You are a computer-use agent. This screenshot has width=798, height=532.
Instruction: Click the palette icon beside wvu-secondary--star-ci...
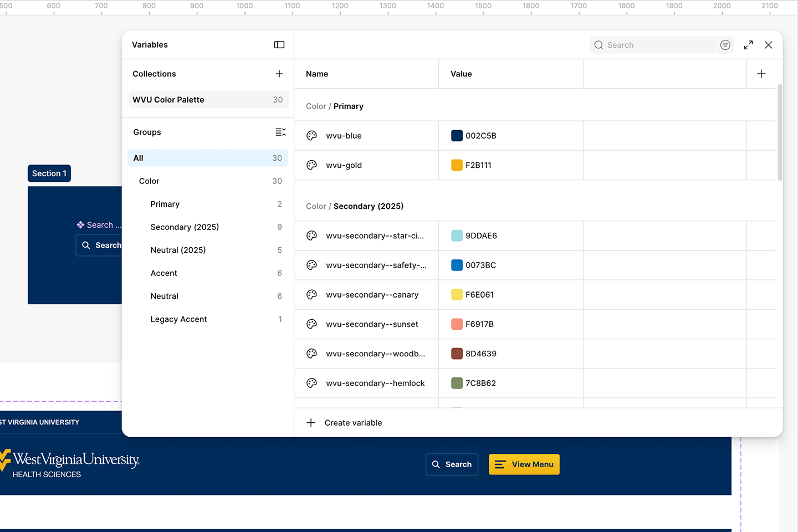312,236
